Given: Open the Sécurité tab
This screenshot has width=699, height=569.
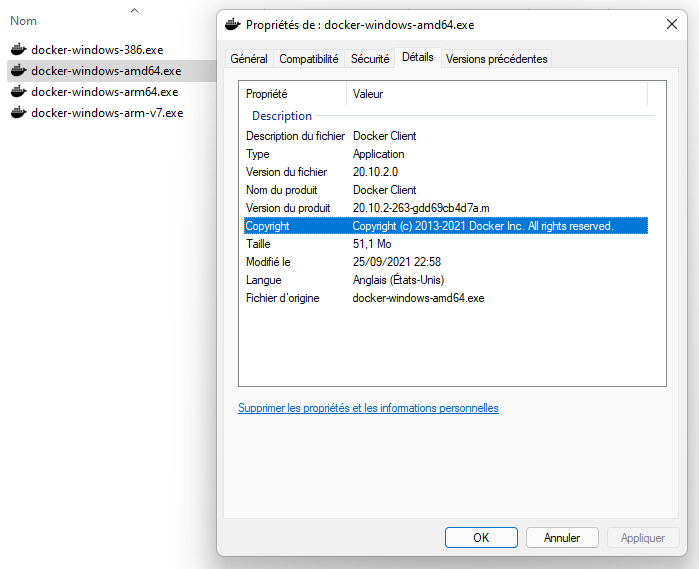Looking at the screenshot, I should tap(370, 59).
